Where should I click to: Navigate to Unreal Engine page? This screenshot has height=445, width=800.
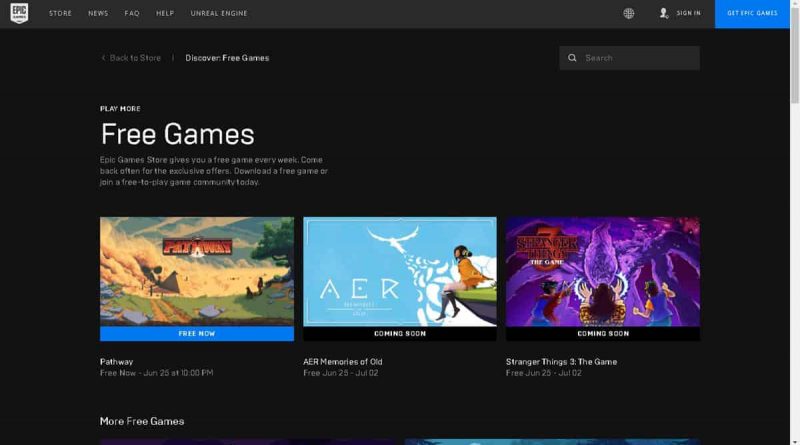218,14
